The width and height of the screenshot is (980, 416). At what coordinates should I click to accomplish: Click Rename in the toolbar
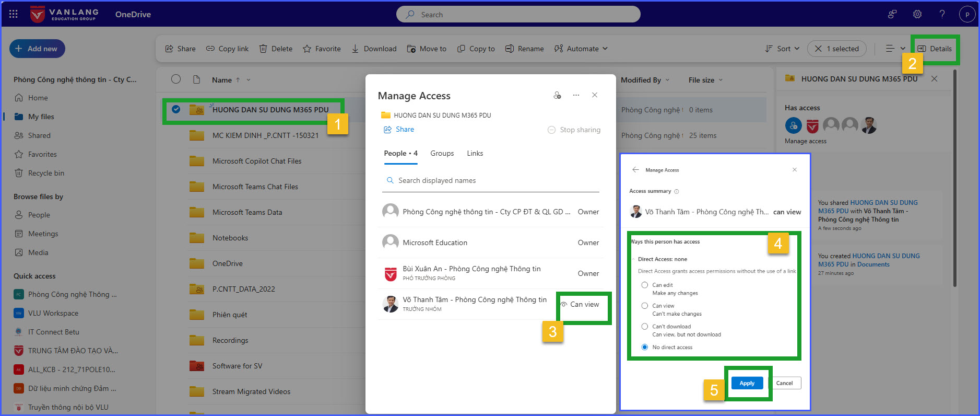point(525,49)
